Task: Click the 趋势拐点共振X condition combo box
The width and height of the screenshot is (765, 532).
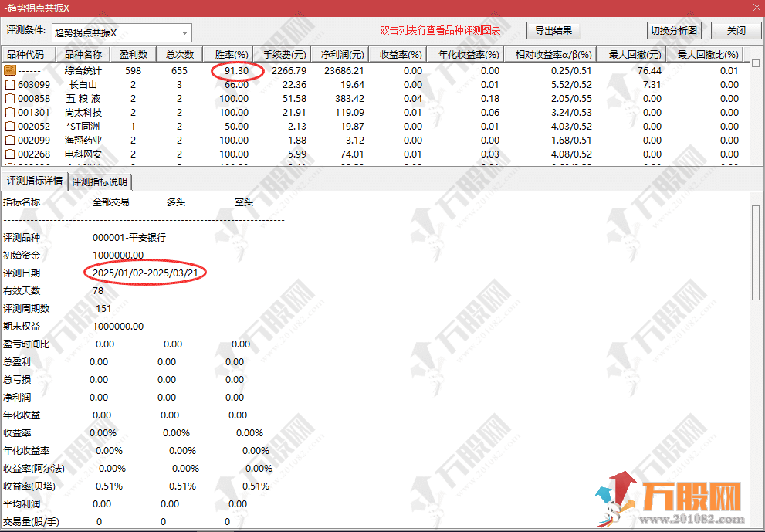Action: click(114, 33)
